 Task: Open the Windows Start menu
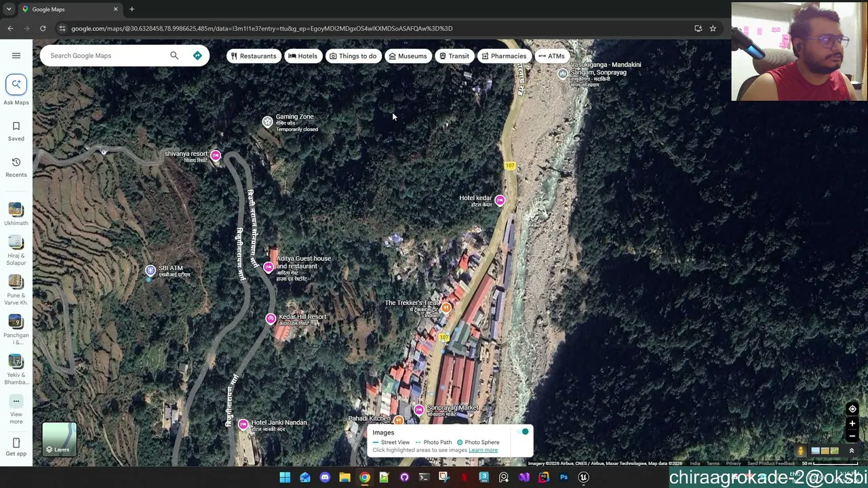pyautogui.click(x=285, y=477)
